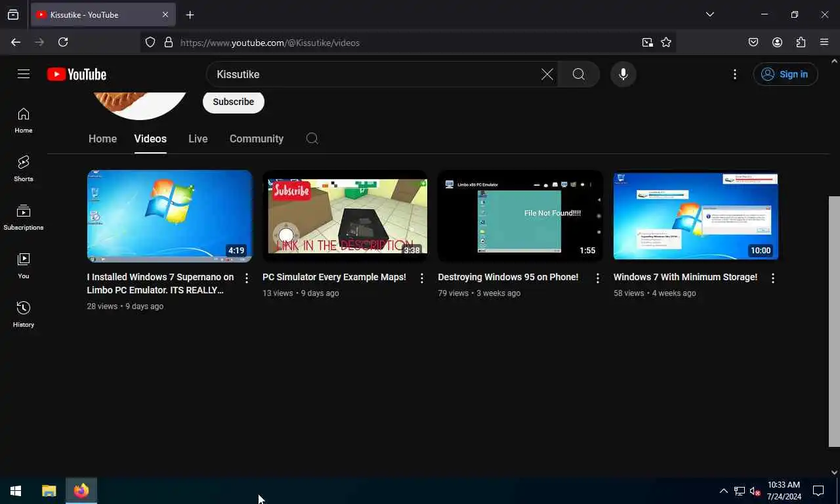Click the magnifier search button
Image resolution: width=840 pixels, height=504 pixels.
point(579,74)
